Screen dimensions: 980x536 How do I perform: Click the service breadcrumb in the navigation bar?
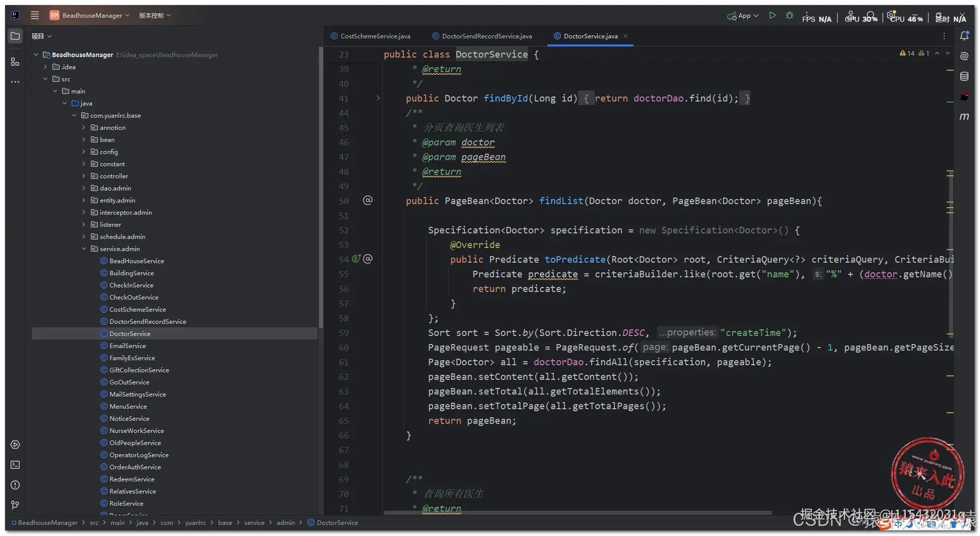point(254,522)
